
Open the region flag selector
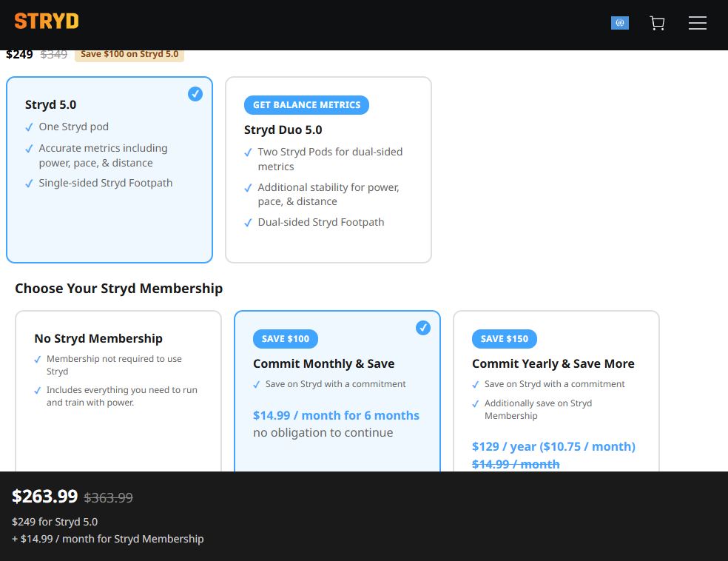619,23
